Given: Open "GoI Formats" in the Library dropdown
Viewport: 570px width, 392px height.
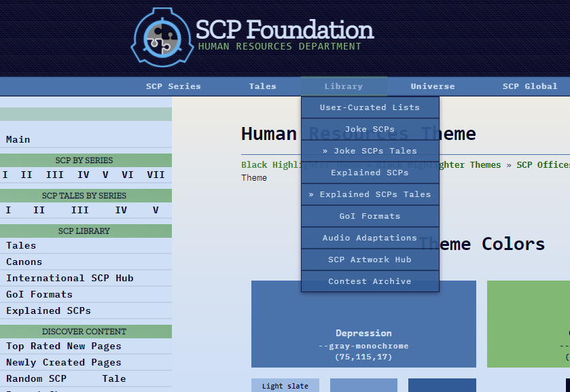Looking at the screenshot, I should coord(370,215).
